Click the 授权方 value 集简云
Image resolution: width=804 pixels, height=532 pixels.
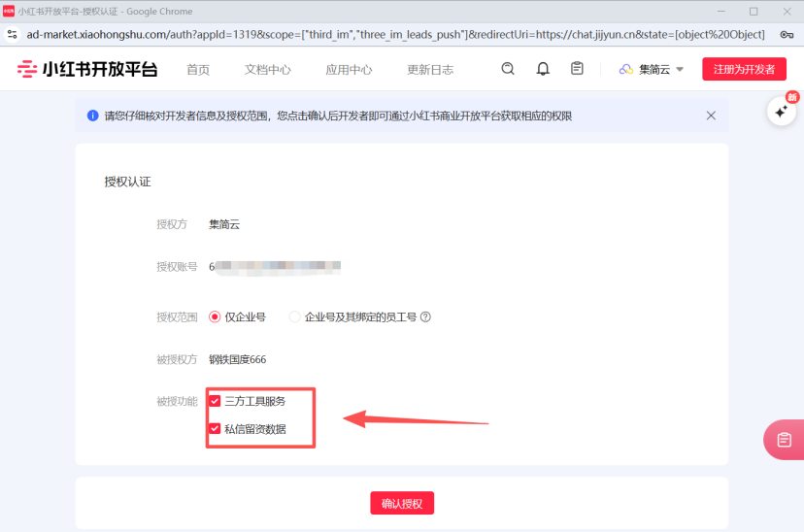pos(224,224)
